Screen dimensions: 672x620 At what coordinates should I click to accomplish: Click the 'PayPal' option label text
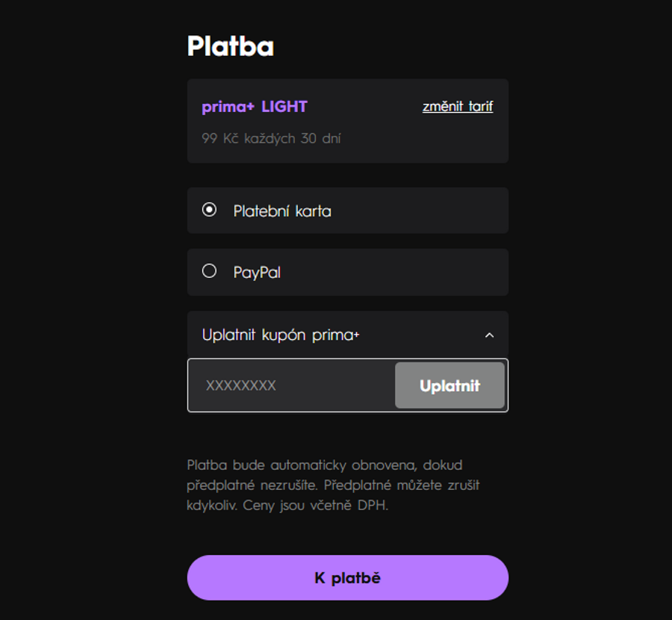tap(257, 273)
